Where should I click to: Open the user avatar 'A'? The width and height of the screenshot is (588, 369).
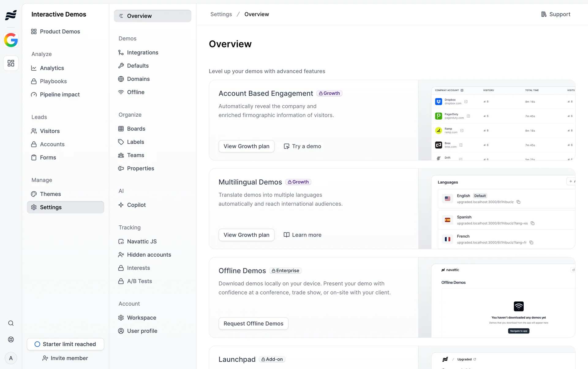[x=11, y=358]
